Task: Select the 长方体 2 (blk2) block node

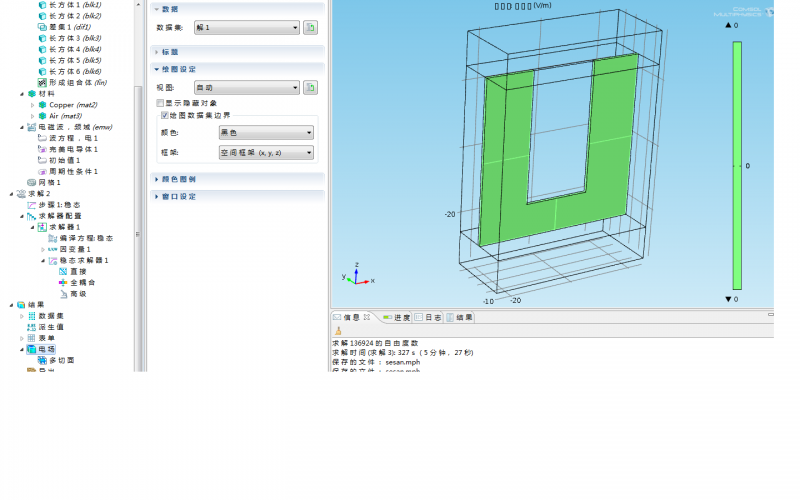Action: 70,16
